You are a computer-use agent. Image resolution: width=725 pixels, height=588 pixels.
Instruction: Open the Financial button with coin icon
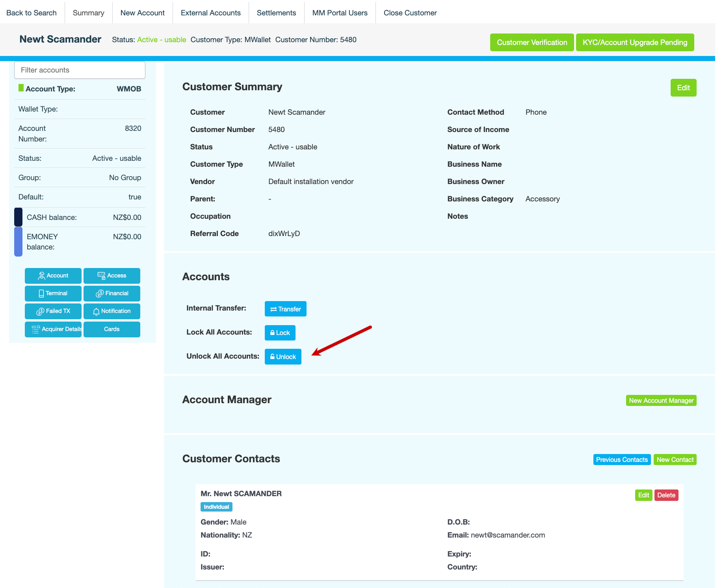(112, 294)
